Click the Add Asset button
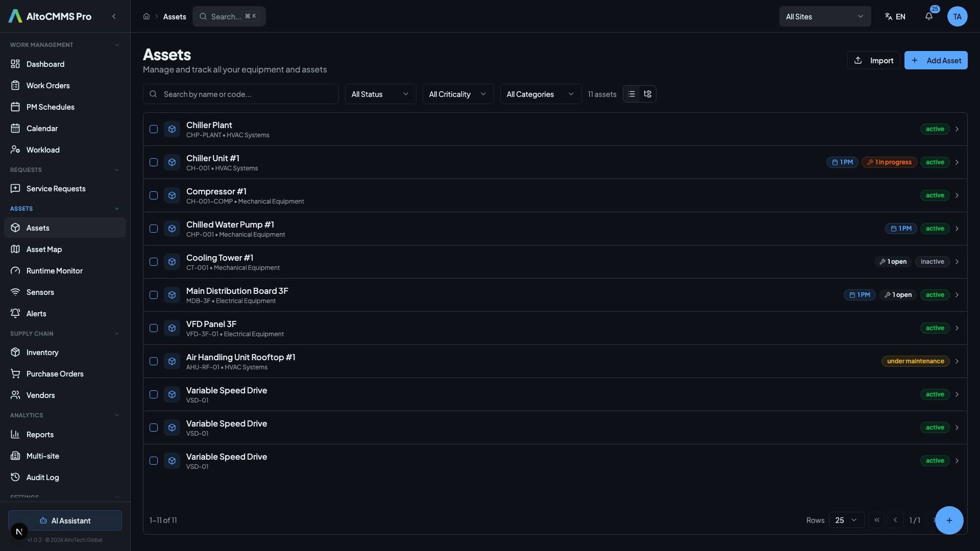 [936, 60]
